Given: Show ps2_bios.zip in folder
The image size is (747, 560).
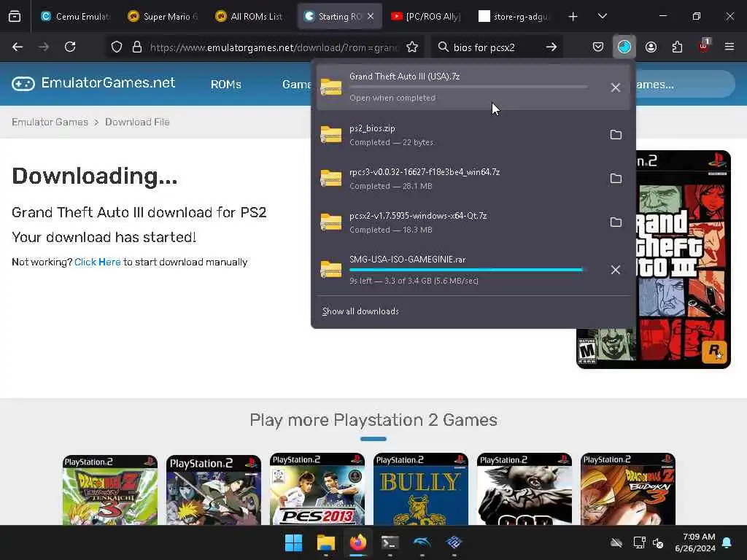Looking at the screenshot, I should 616,135.
